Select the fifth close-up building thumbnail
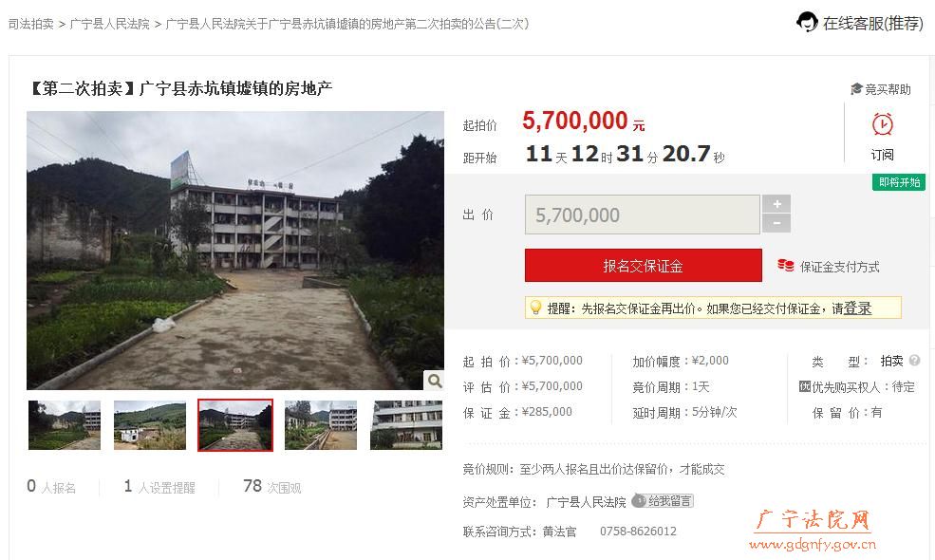 pos(406,425)
